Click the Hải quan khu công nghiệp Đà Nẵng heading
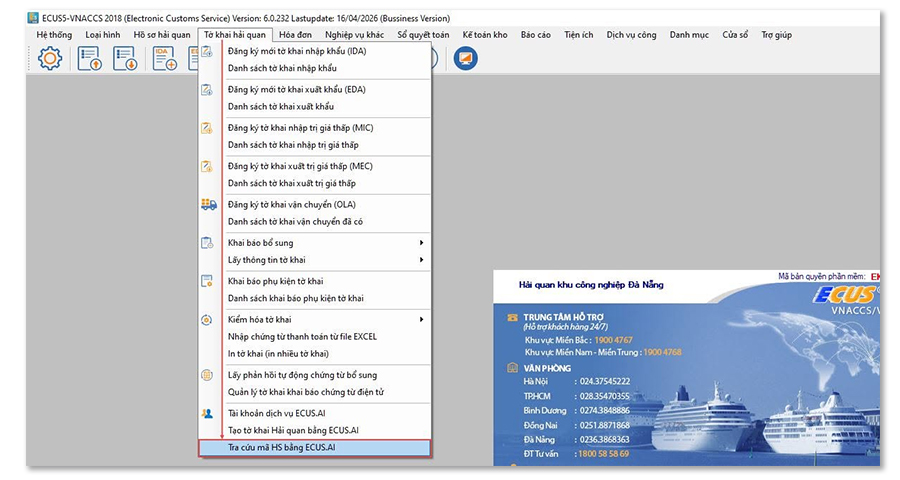This screenshot has width=900, height=480. (591, 285)
